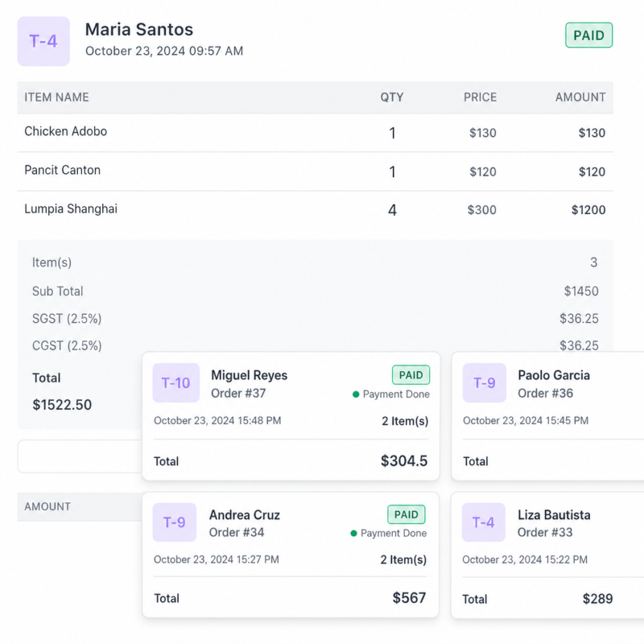Open Andrea Cruz Order #34 card

(291, 555)
